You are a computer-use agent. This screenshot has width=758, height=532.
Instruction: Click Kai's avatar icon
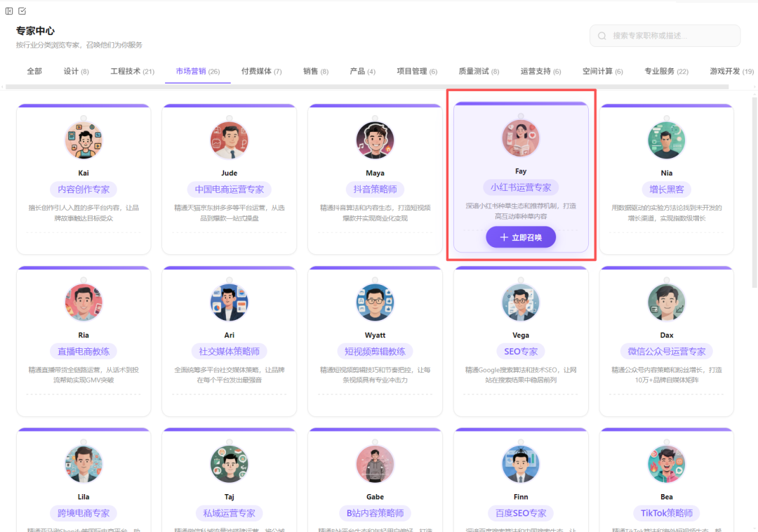click(x=84, y=140)
